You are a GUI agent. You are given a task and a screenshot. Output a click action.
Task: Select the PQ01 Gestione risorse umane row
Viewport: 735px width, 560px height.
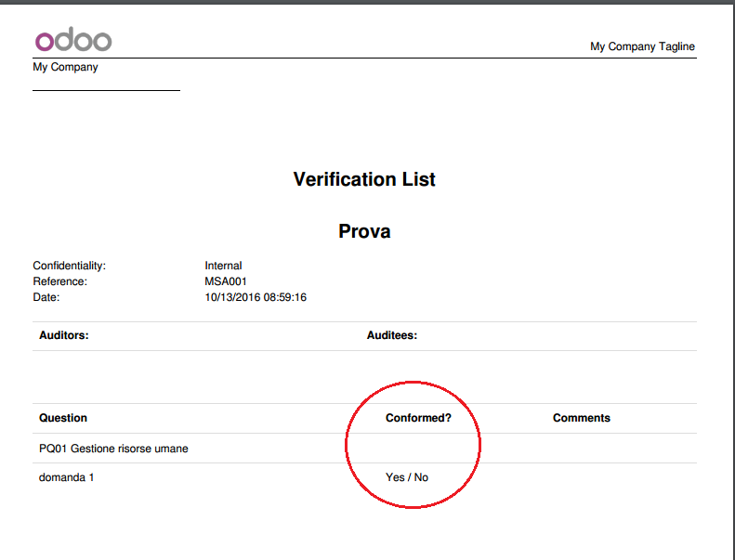coord(364,449)
